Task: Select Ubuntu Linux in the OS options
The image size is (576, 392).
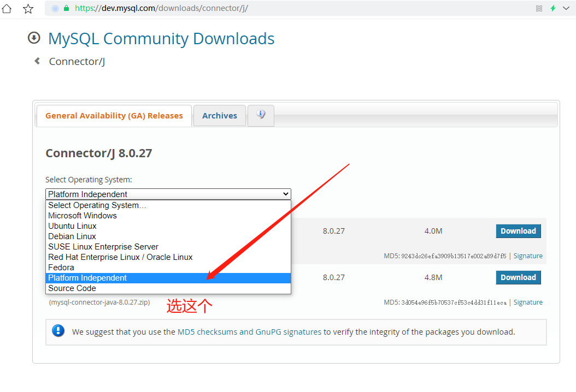Action: tap(72, 225)
